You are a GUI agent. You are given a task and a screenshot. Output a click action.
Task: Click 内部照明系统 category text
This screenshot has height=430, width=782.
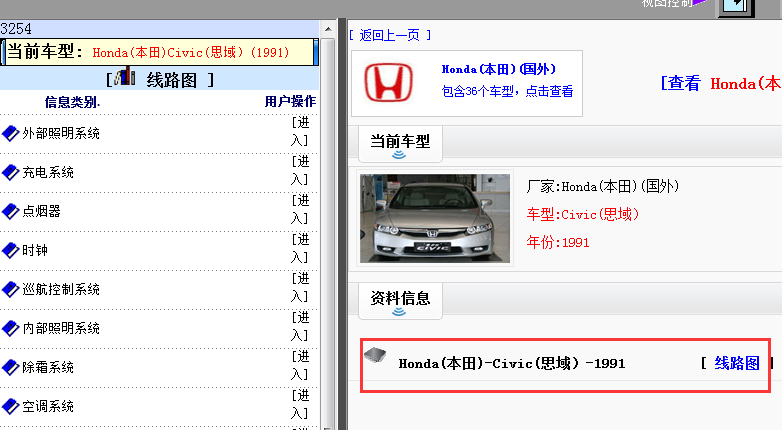61,328
